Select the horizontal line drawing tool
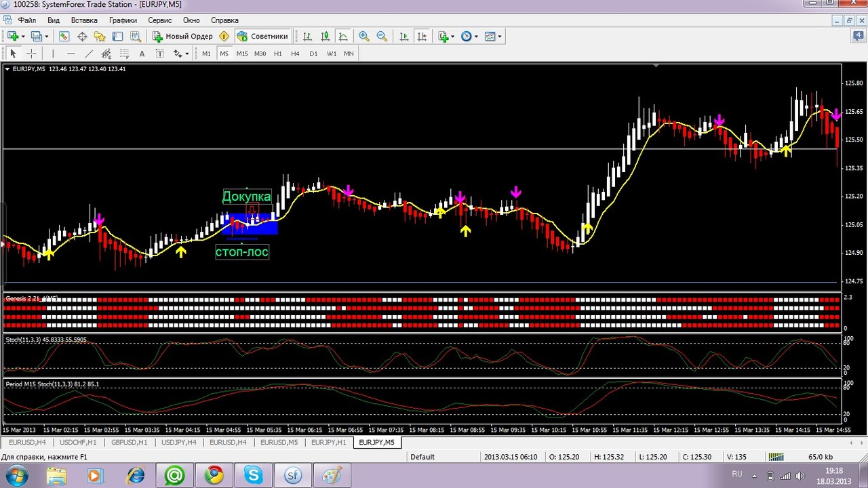This screenshot has width=868, height=488. coord(71,54)
